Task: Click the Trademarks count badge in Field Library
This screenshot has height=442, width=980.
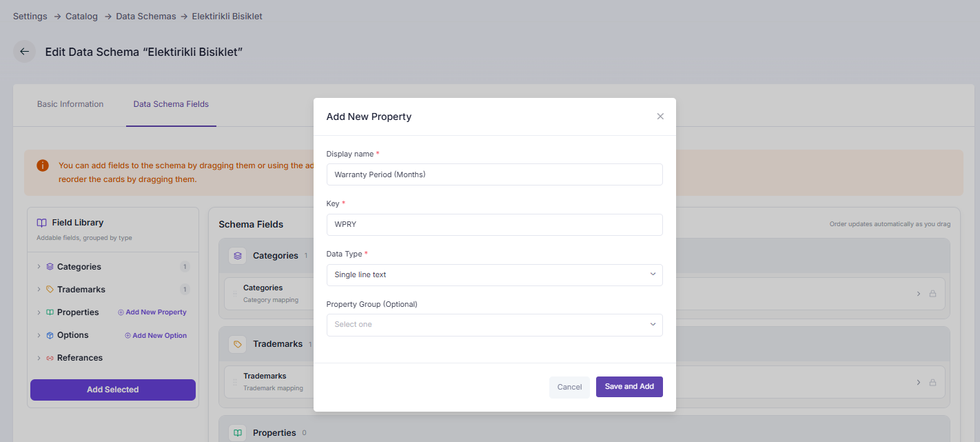Action: 185,290
